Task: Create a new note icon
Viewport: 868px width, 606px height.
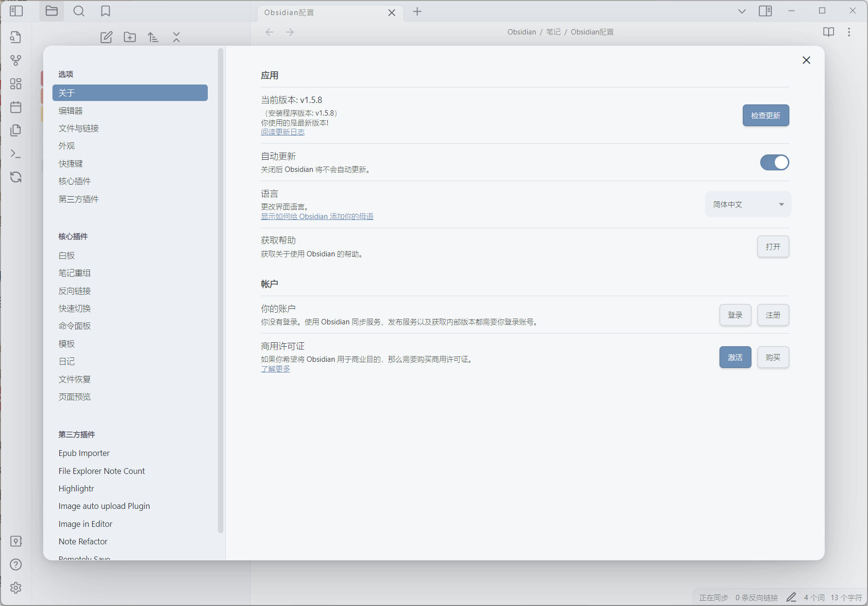Action: click(106, 37)
